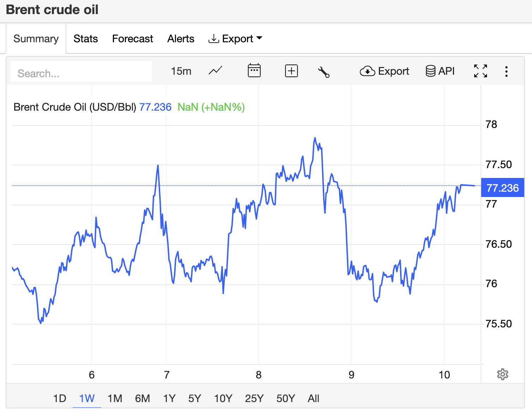The width and height of the screenshot is (532, 413).
Task: Open the calendar date range picker
Action: 254,70
